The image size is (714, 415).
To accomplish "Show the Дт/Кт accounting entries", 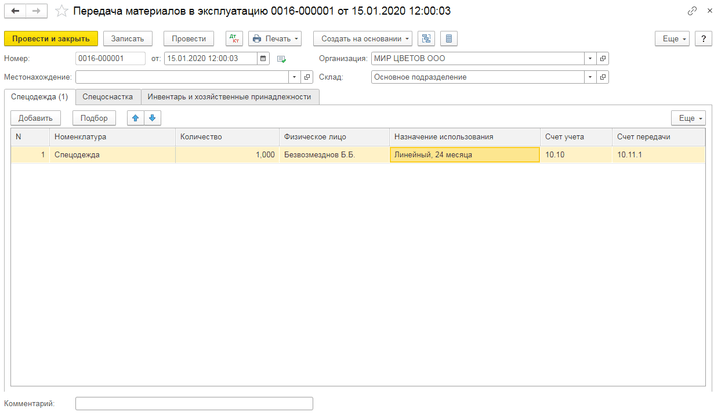I will click(233, 39).
